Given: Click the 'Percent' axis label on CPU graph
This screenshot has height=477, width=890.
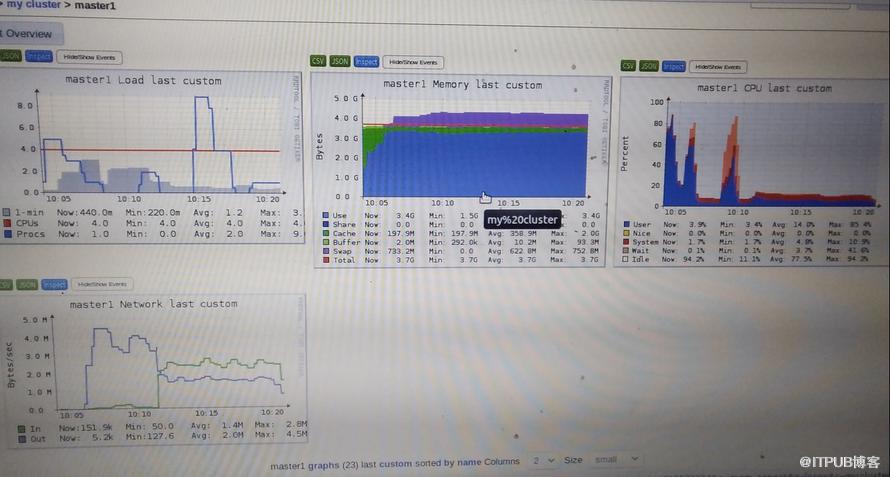Looking at the screenshot, I should click(625, 154).
